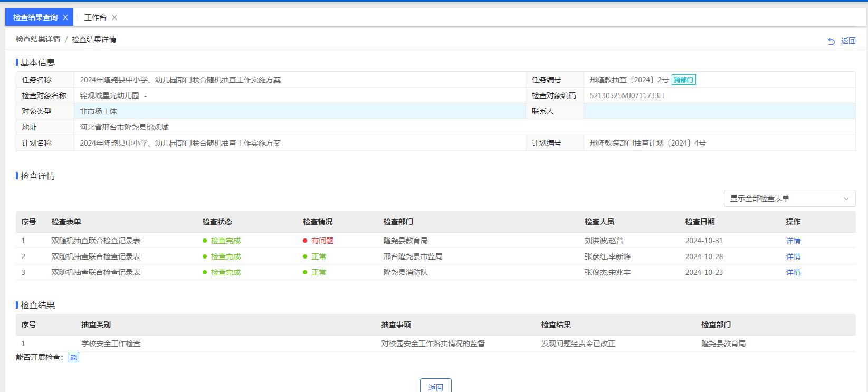This screenshot has width=868, height=392.
Task: Click the green 正常 status in row 2
Action: pos(319,256)
